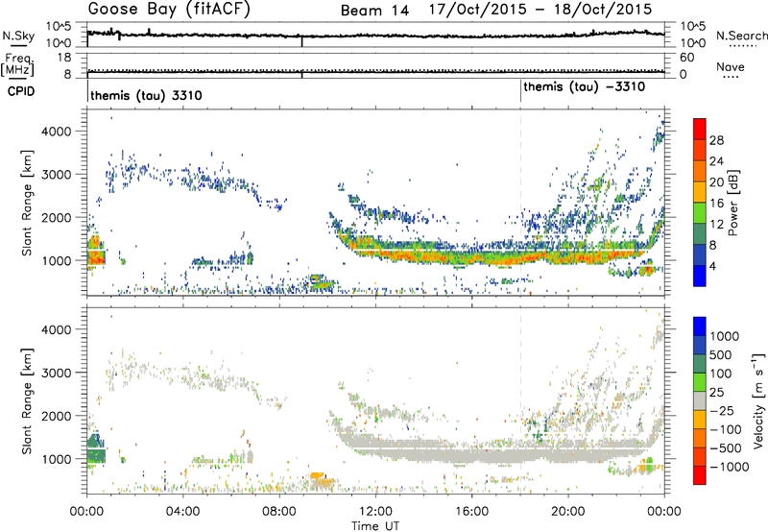Click the 'CPID' row label

point(21,91)
